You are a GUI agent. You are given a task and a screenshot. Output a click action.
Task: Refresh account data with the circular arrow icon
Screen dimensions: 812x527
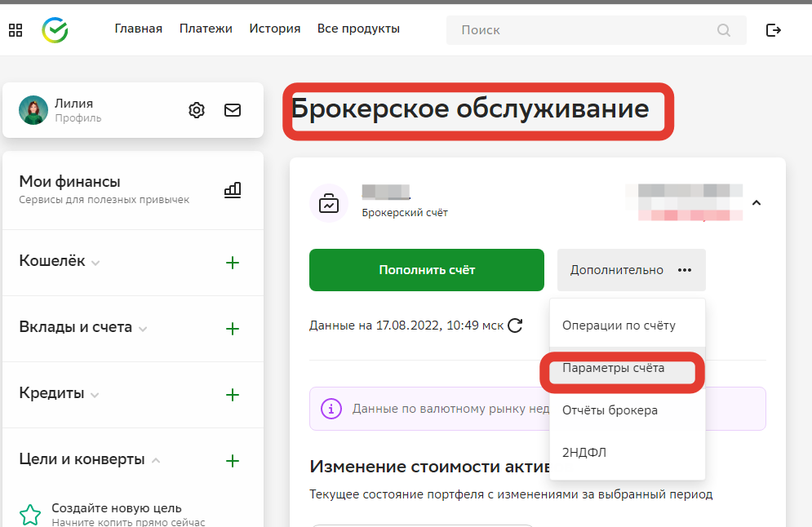click(514, 324)
